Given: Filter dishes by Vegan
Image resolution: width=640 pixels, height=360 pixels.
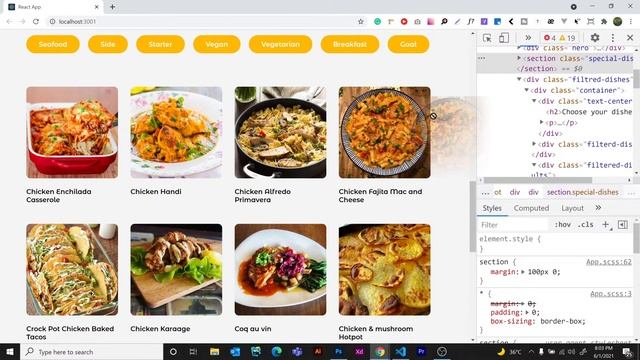Looking at the screenshot, I should click(x=216, y=44).
